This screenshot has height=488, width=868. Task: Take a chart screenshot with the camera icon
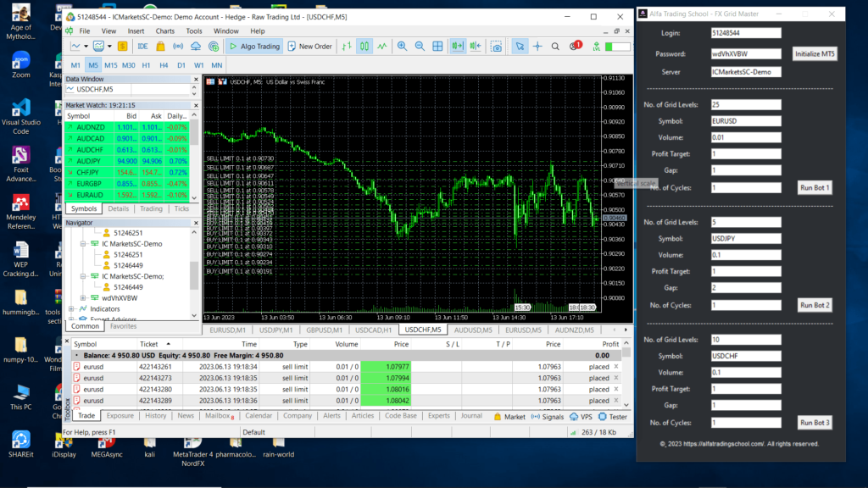496,47
